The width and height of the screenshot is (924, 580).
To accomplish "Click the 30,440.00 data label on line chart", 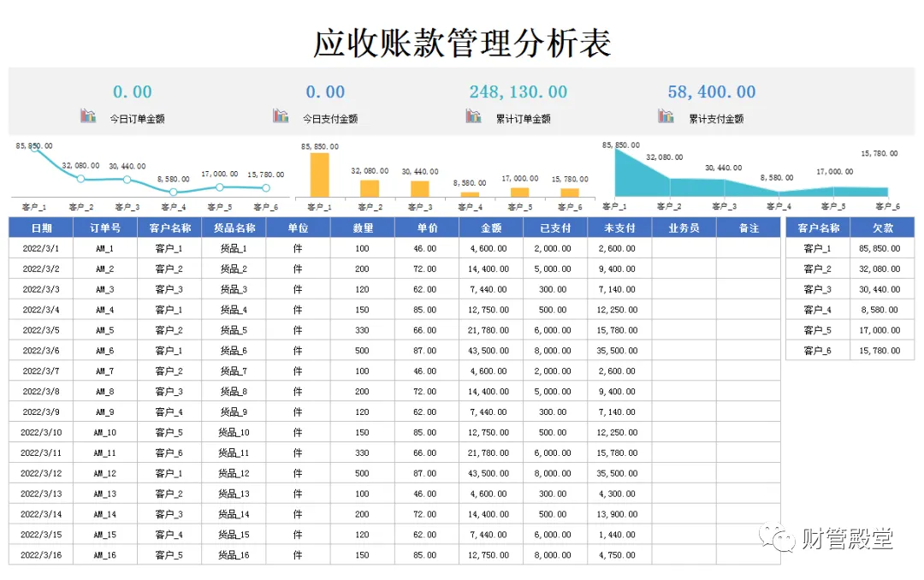I will pyautogui.click(x=127, y=166).
